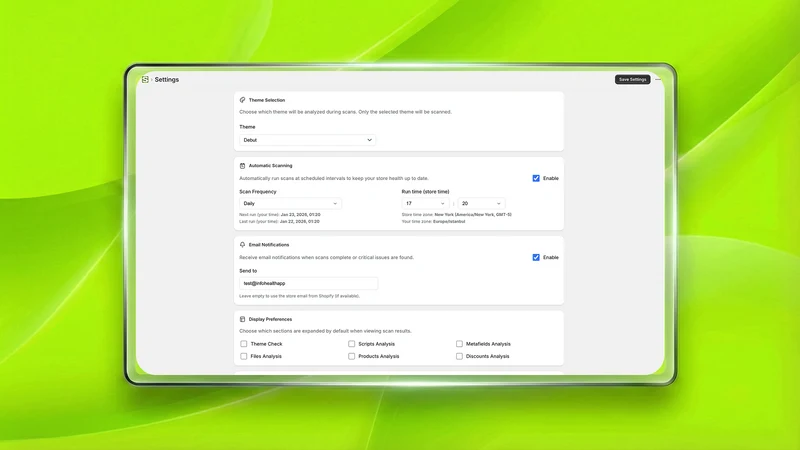800x450 pixels.
Task: Click the Email Notifications heading
Action: click(269, 245)
